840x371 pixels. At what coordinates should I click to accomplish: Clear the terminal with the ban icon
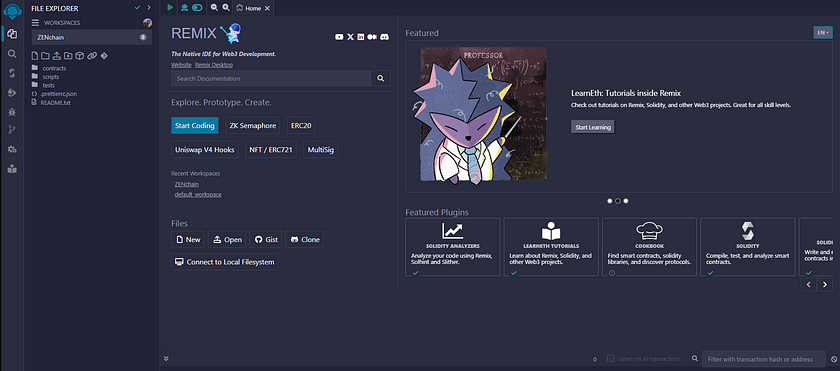(834, 359)
